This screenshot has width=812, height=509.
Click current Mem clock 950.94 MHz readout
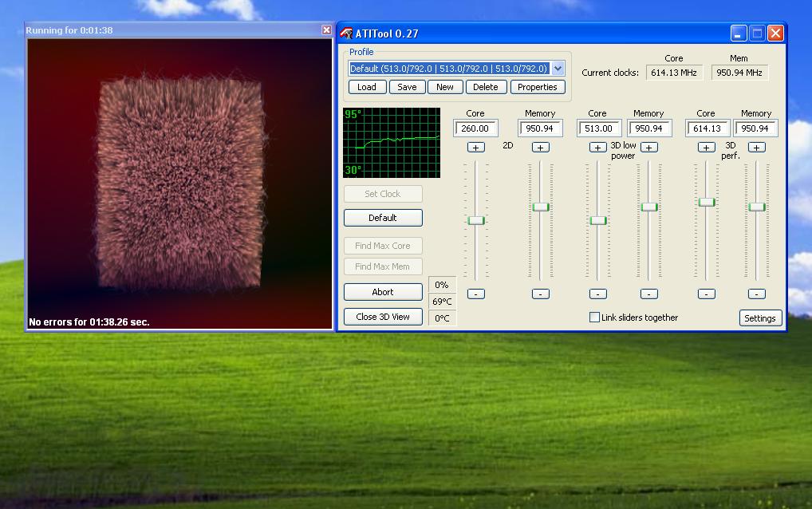(x=739, y=73)
